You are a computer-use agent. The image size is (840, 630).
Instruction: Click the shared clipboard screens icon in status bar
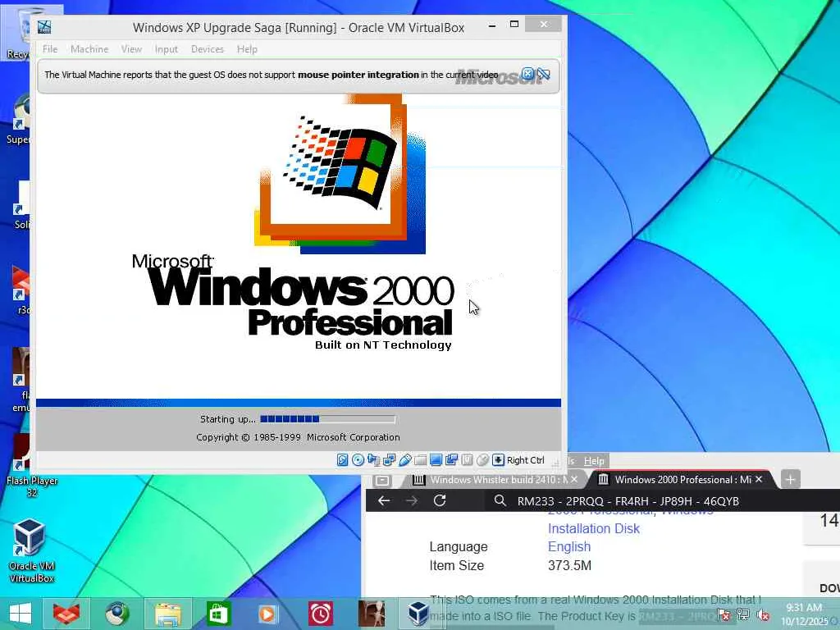click(x=452, y=459)
